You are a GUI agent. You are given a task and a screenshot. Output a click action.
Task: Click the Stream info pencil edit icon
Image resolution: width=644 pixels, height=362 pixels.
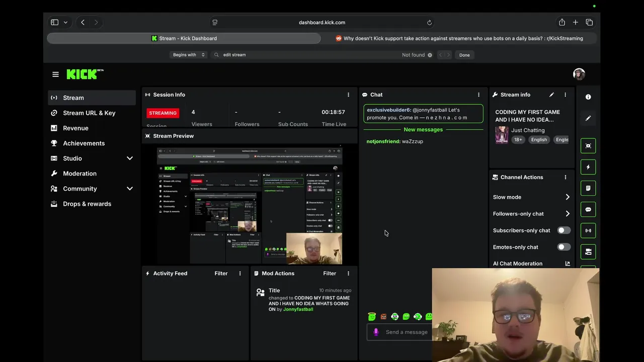point(551,95)
